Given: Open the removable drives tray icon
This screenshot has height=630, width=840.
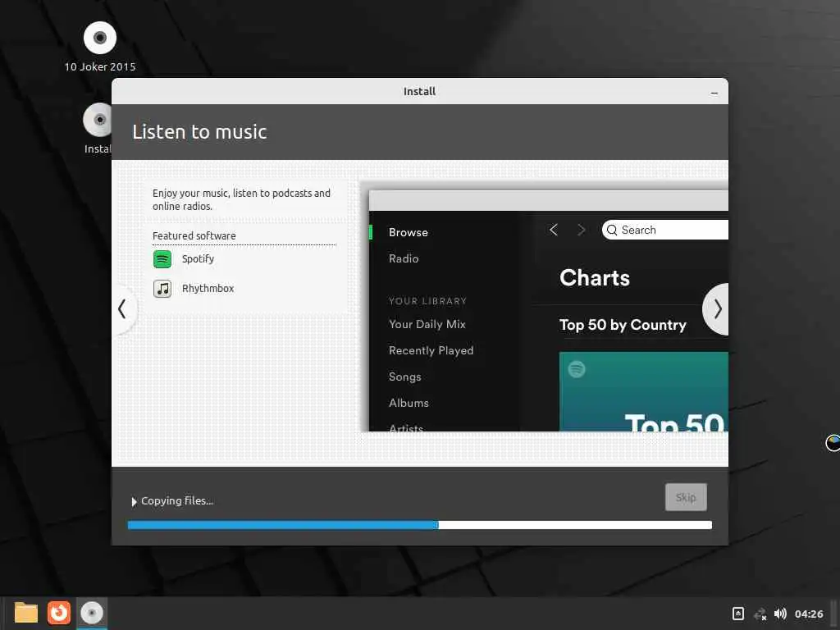Looking at the screenshot, I should 737,614.
